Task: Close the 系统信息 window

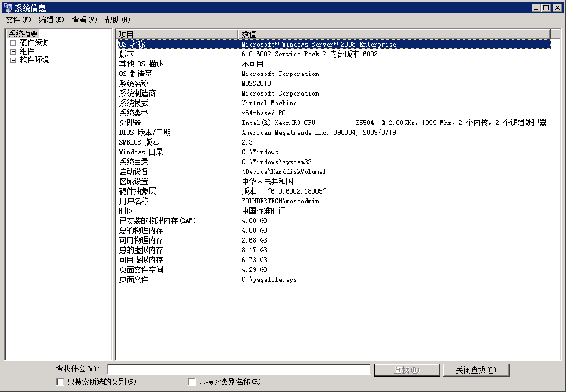Action: (x=557, y=7)
